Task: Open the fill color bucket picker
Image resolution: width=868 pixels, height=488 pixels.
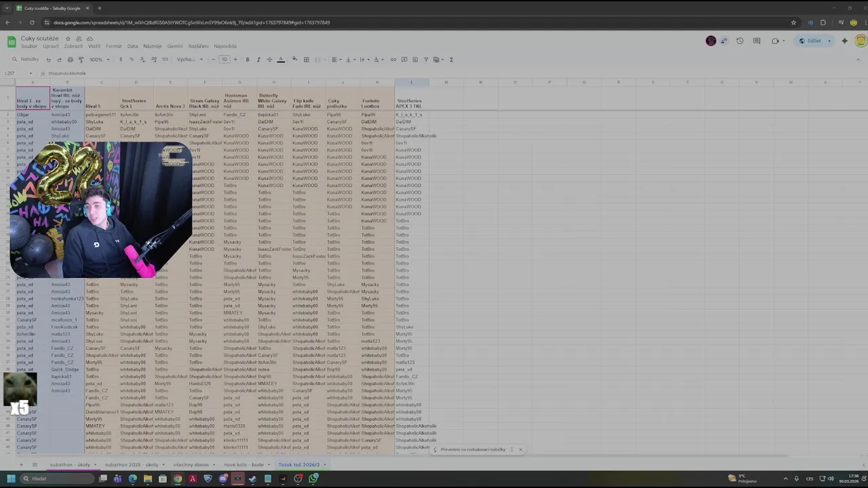Action: (295, 60)
